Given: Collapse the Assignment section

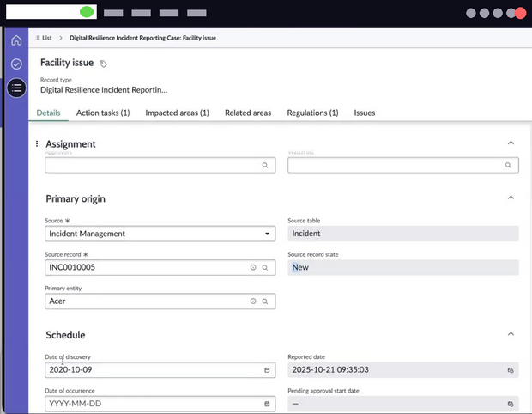Looking at the screenshot, I should [x=511, y=143].
